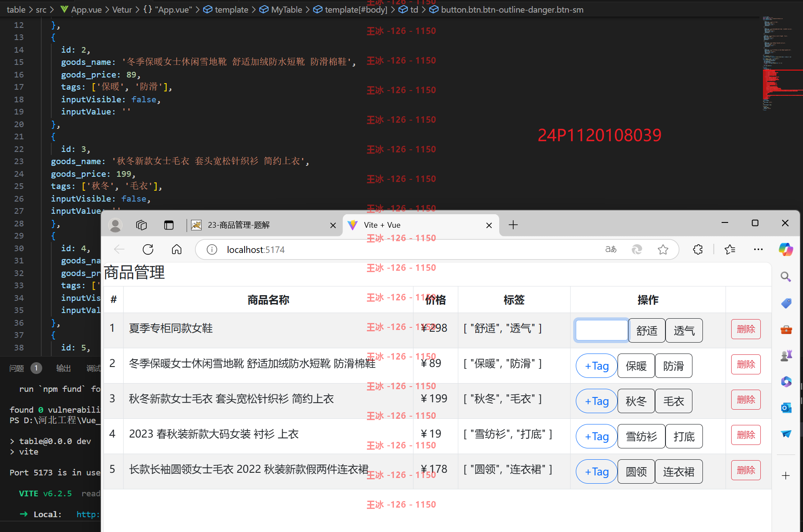803x532 pixels.
Task: Open the translate page icon
Action: (611, 249)
